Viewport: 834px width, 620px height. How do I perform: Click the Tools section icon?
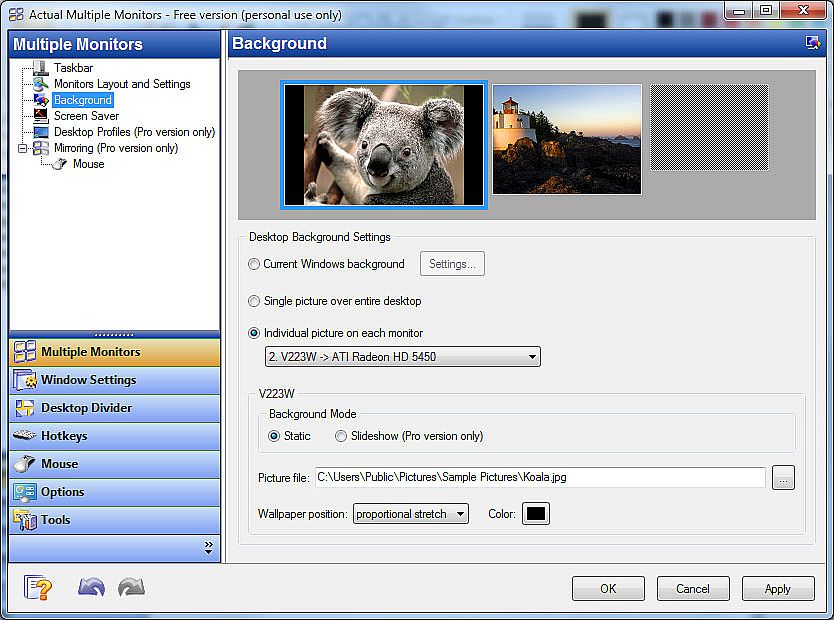pyautogui.click(x=25, y=520)
